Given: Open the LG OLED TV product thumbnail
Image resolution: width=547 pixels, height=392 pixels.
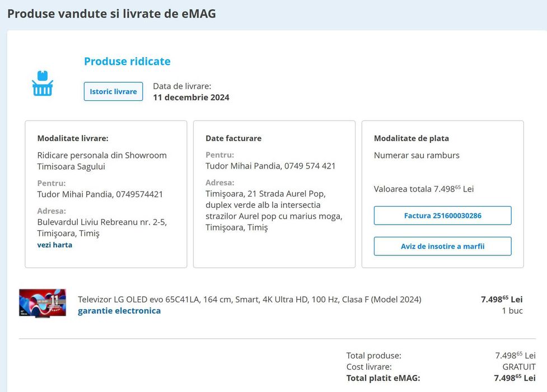Looking at the screenshot, I should pos(43,303).
